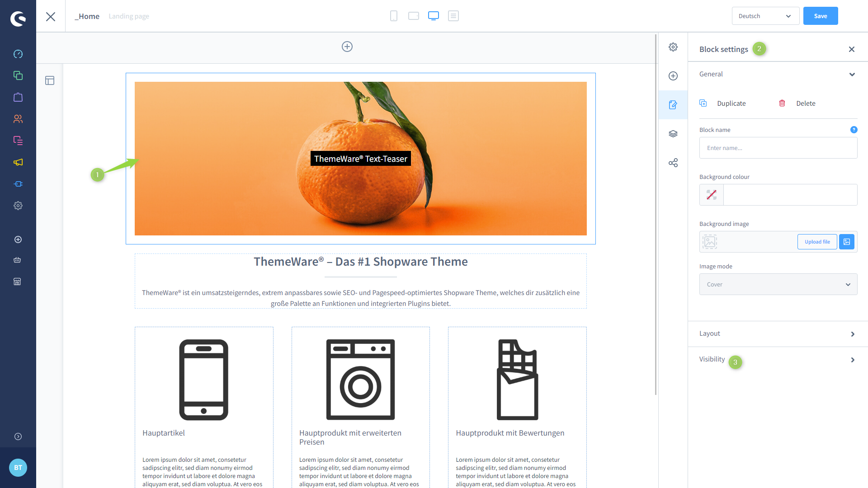
Task: Click the ThemeWare description paragraph
Action: tap(361, 298)
